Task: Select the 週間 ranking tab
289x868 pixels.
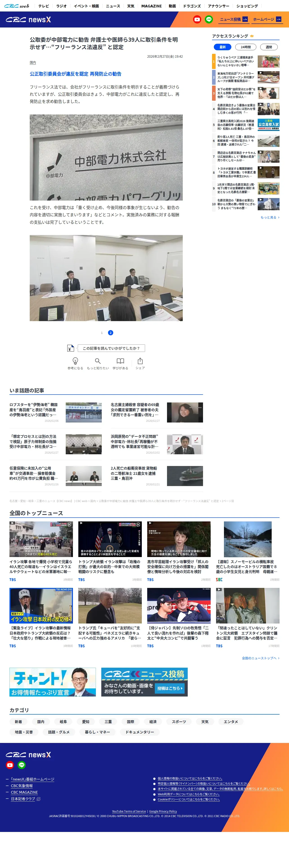Action: pos(269,47)
